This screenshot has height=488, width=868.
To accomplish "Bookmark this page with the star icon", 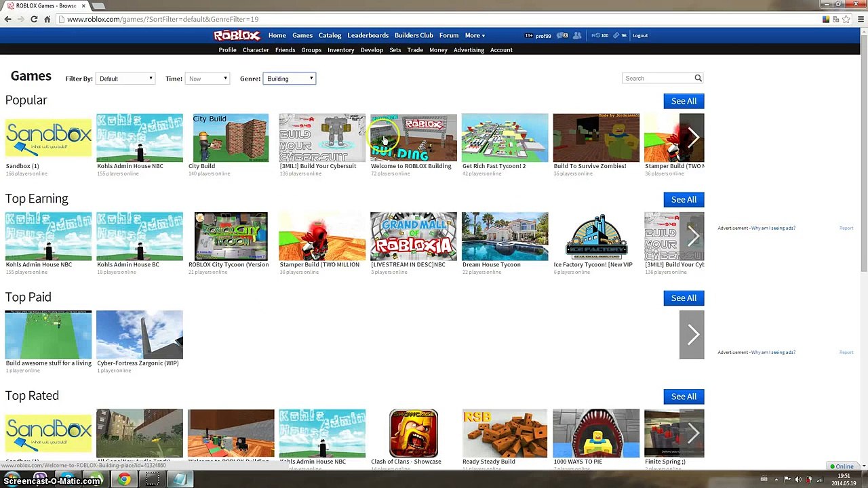I will point(846,19).
